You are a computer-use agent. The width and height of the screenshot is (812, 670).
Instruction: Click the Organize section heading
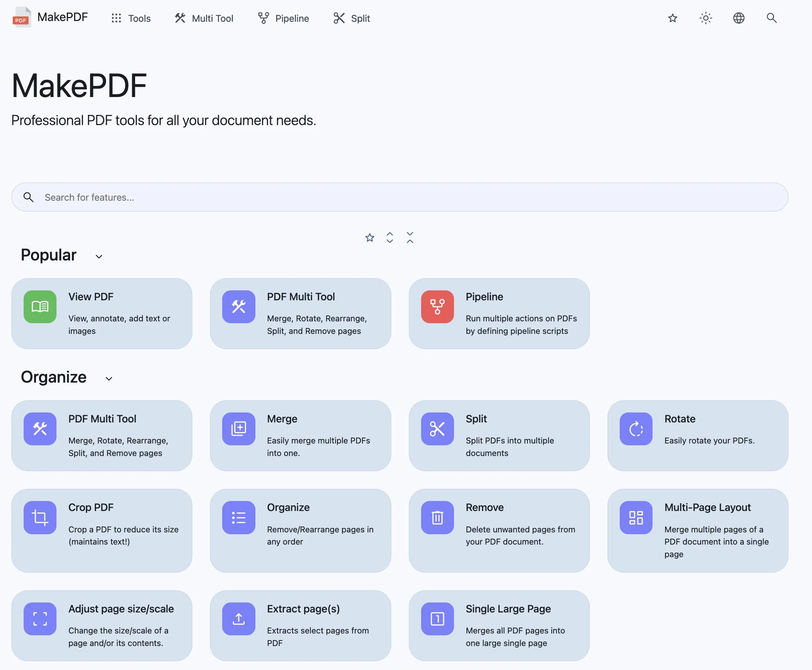coord(54,377)
